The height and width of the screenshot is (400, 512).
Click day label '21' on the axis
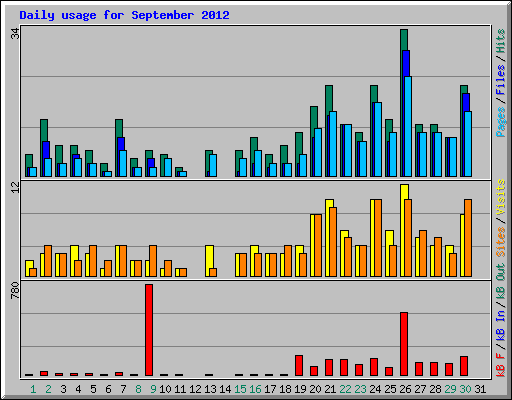(330, 389)
